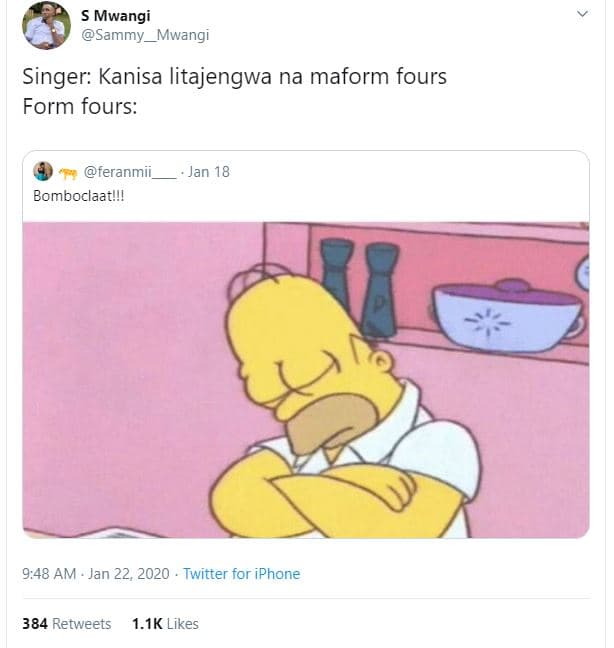Open the @feranmii___ profile handle

[x=131, y=172]
